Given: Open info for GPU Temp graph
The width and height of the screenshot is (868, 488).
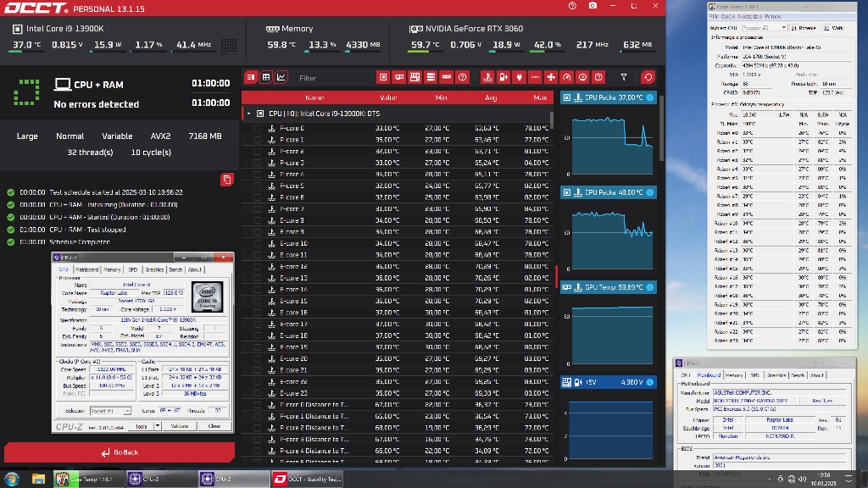Looking at the screenshot, I should coord(650,287).
